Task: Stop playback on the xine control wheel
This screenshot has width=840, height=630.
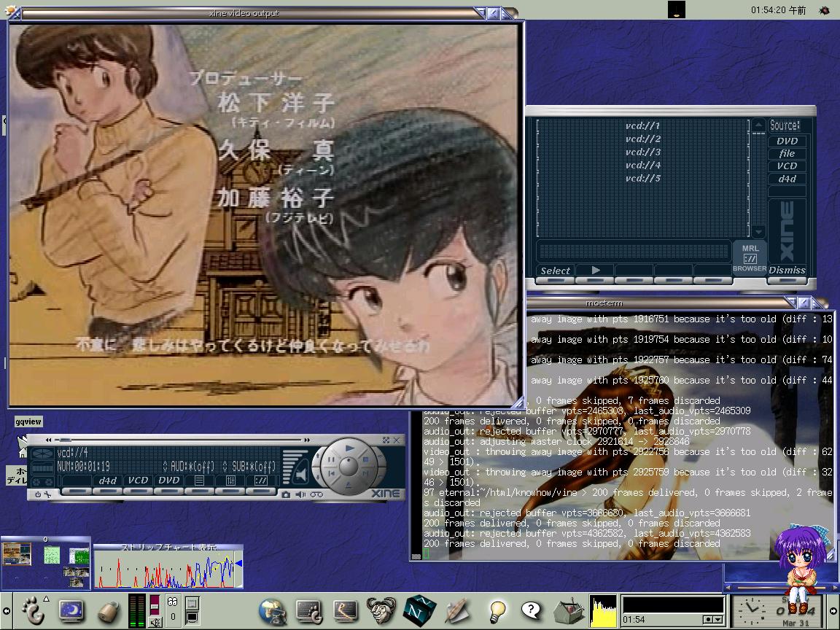Action: tap(367, 460)
